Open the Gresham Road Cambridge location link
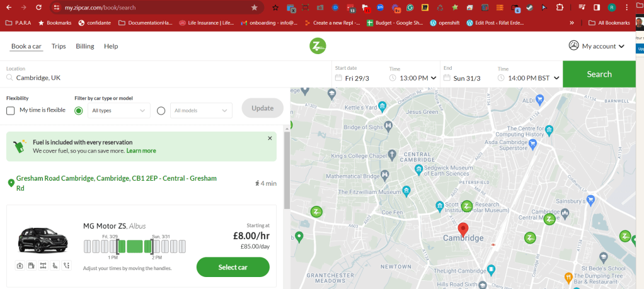This screenshot has height=289, width=644. 116,183
